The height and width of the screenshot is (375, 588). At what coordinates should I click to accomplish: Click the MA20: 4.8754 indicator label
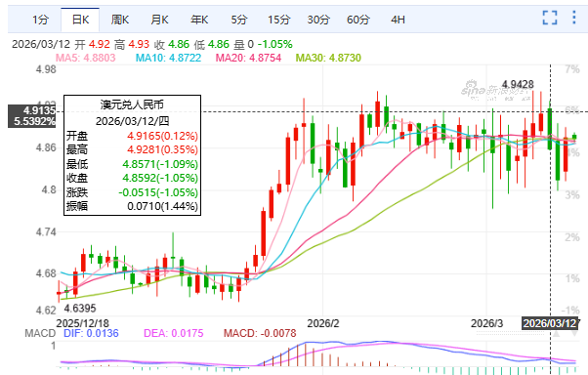[x=248, y=58]
